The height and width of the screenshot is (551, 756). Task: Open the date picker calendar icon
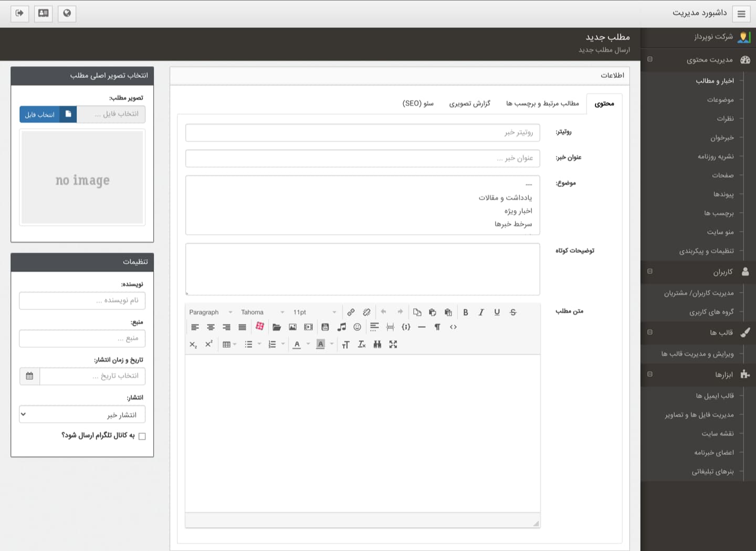coord(29,376)
